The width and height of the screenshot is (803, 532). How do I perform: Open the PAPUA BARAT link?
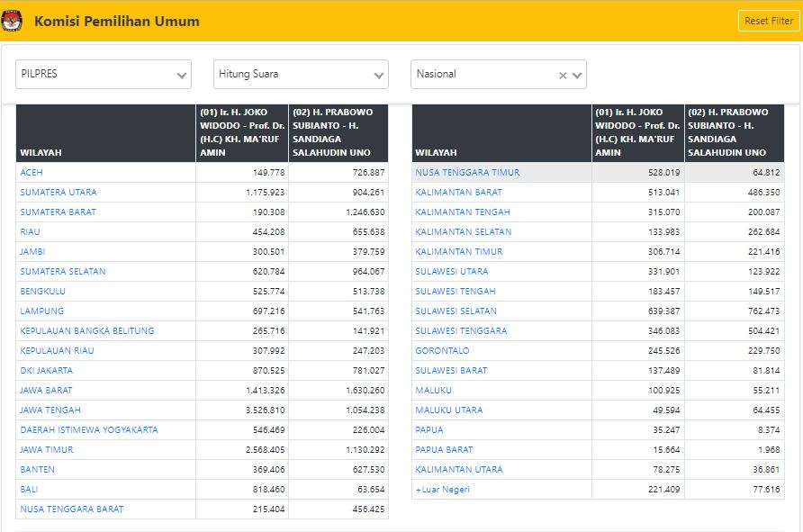[x=444, y=449]
